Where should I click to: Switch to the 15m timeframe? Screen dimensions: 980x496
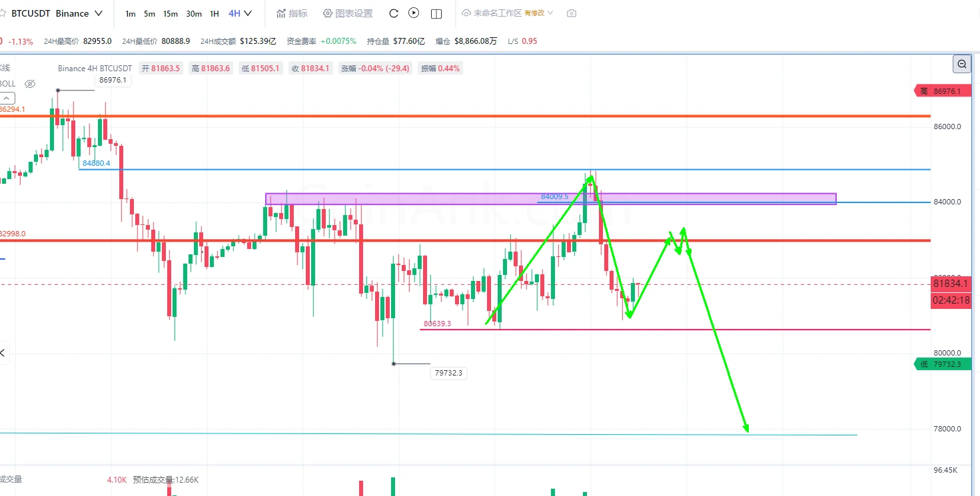pos(171,13)
